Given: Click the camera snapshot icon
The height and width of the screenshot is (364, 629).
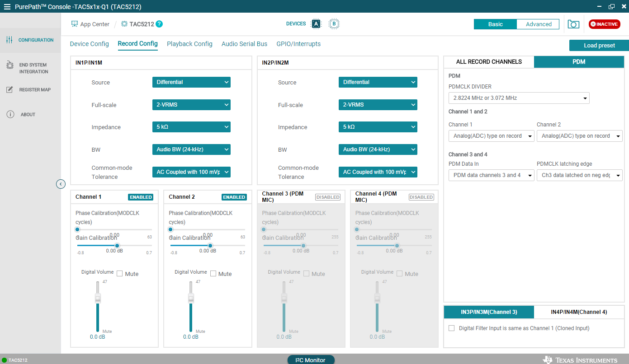Looking at the screenshot, I should [573, 24].
